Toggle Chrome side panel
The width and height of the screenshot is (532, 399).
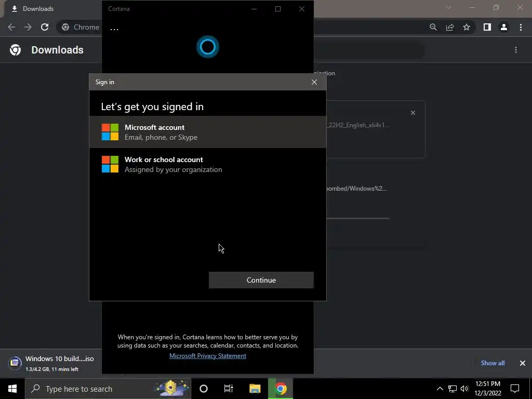click(487, 27)
